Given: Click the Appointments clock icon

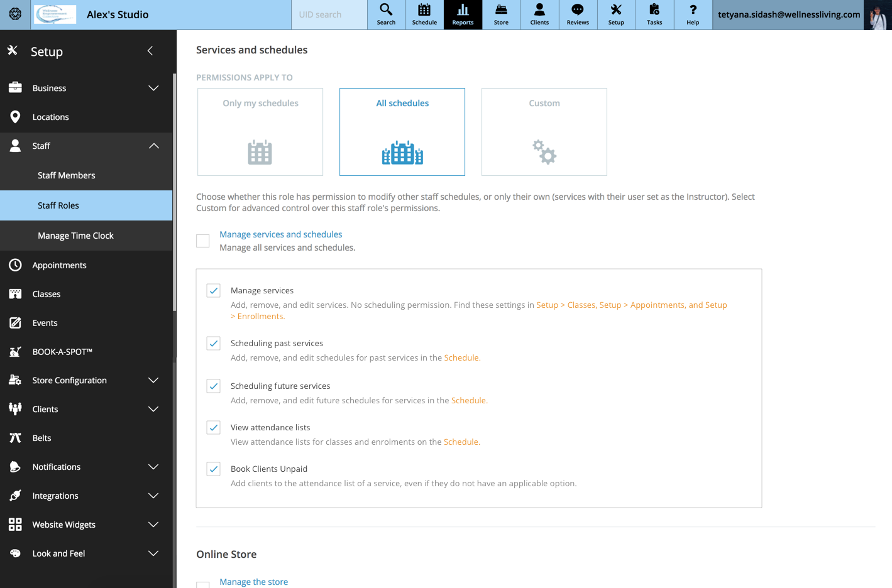Looking at the screenshot, I should (15, 265).
